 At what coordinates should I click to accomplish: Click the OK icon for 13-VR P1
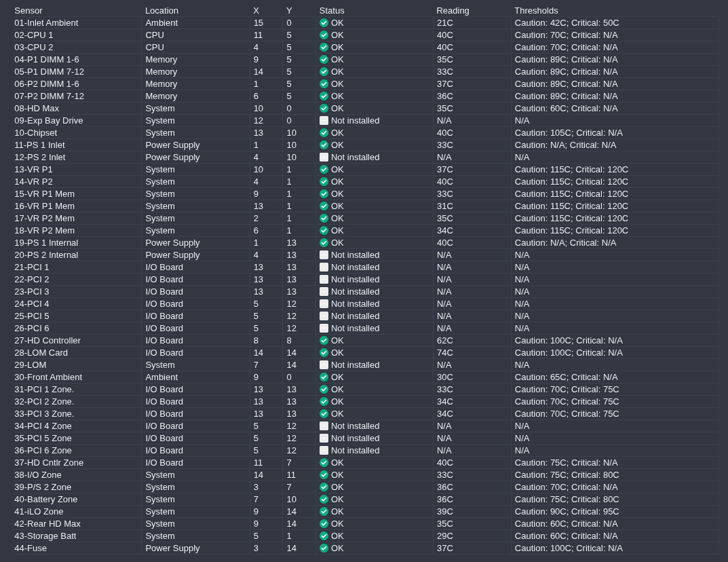click(324, 170)
